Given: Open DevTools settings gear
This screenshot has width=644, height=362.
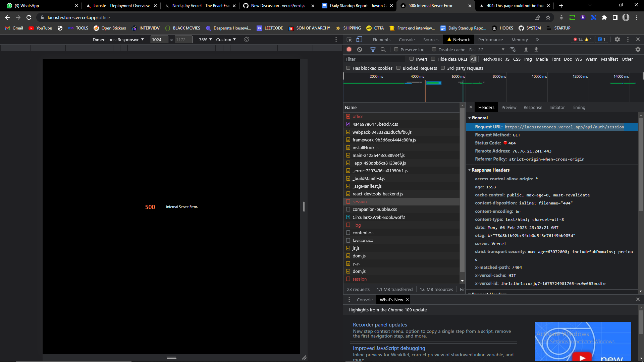Looking at the screenshot, I should [x=617, y=39].
